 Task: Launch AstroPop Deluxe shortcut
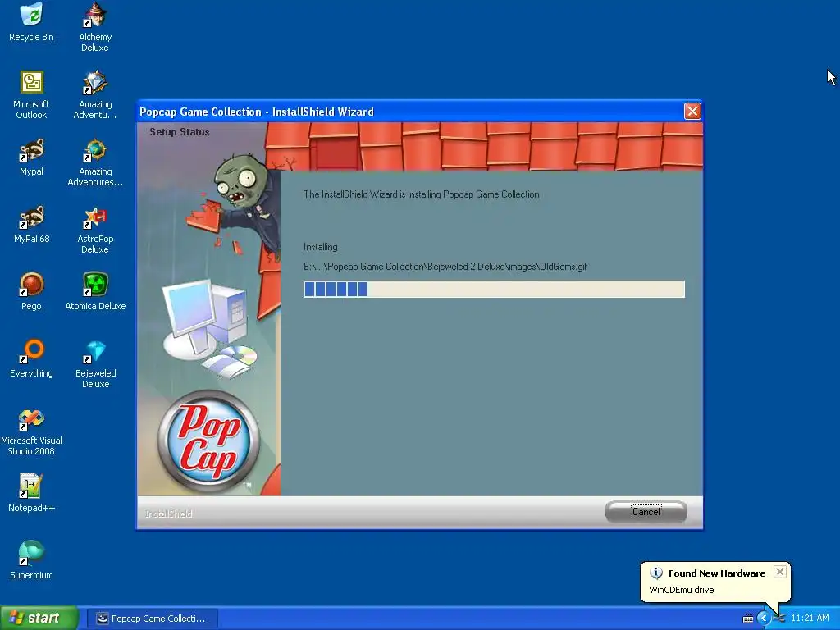coord(95,230)
